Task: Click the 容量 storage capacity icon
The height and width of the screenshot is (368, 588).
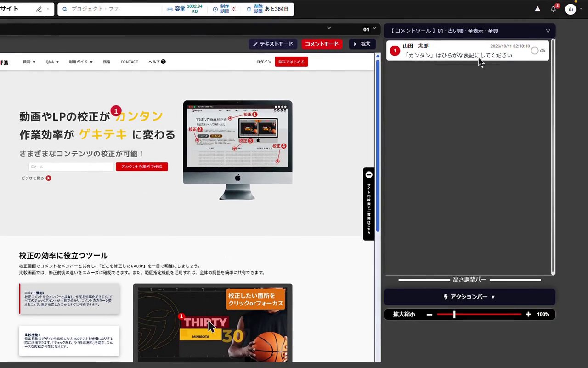Action: (x=170, y=9)
